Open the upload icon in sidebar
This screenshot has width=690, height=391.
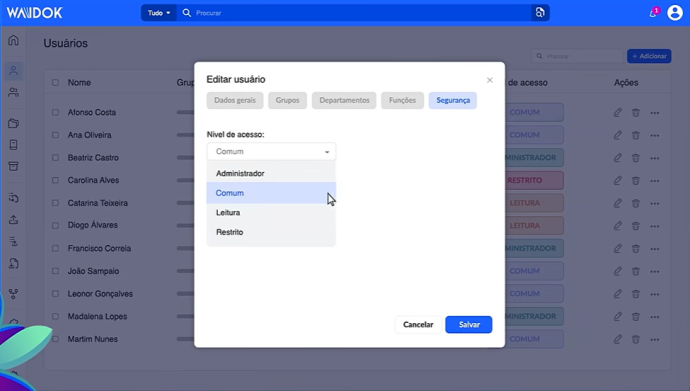tap(13, 219)
